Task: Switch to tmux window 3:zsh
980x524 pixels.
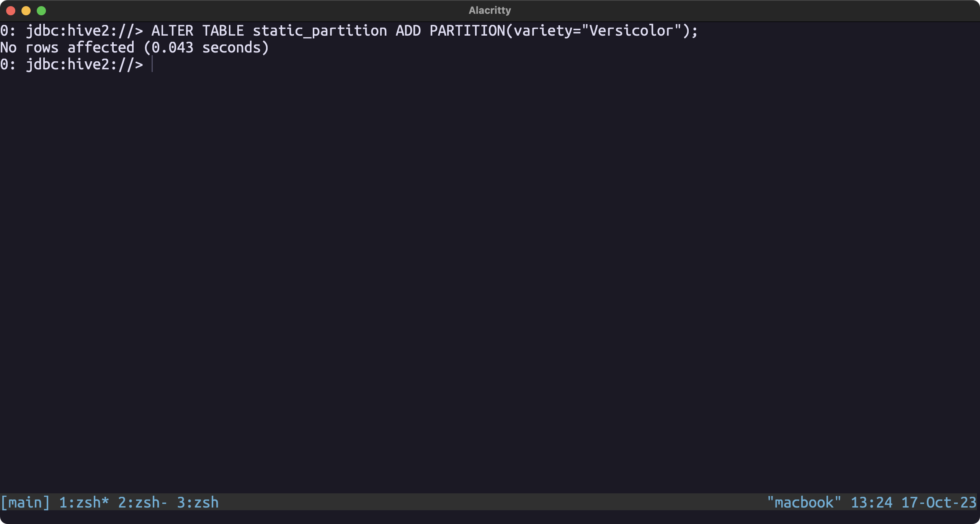Action: click(198, 502)
